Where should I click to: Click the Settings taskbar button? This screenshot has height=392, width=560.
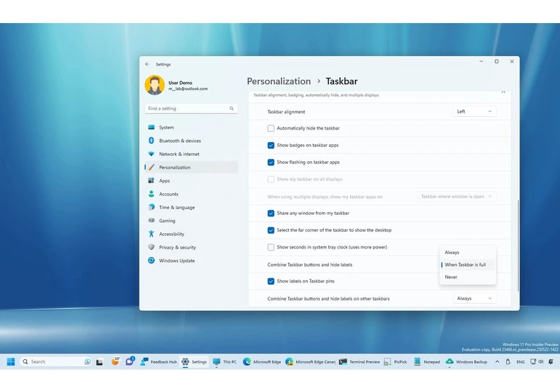pos(195,362)
